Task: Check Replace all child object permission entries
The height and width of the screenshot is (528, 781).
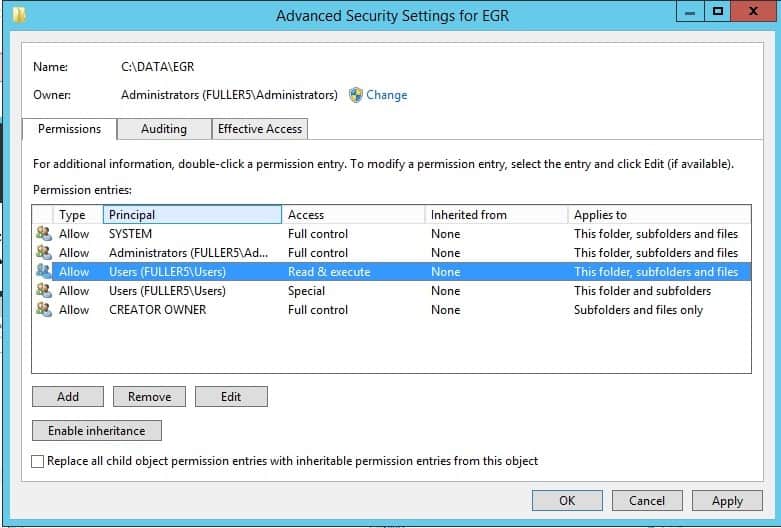Action: click(37, 461)
